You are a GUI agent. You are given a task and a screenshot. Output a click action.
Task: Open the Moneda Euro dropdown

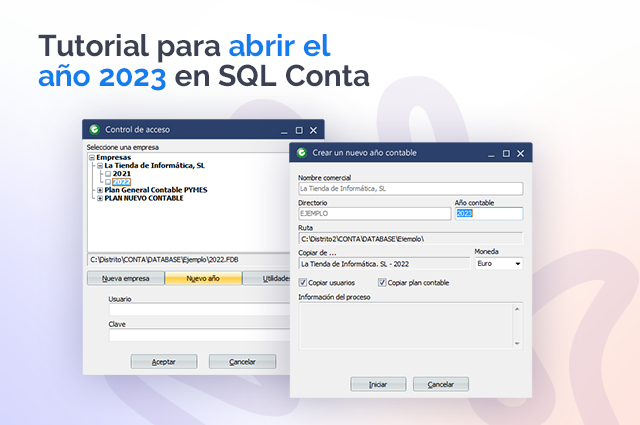coord(516,264)
